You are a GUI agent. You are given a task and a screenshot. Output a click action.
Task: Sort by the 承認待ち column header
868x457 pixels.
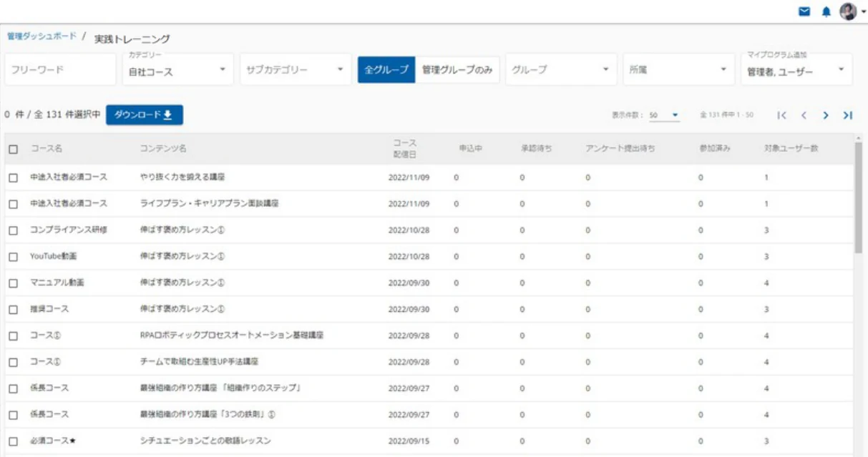(x=537, y=149)
